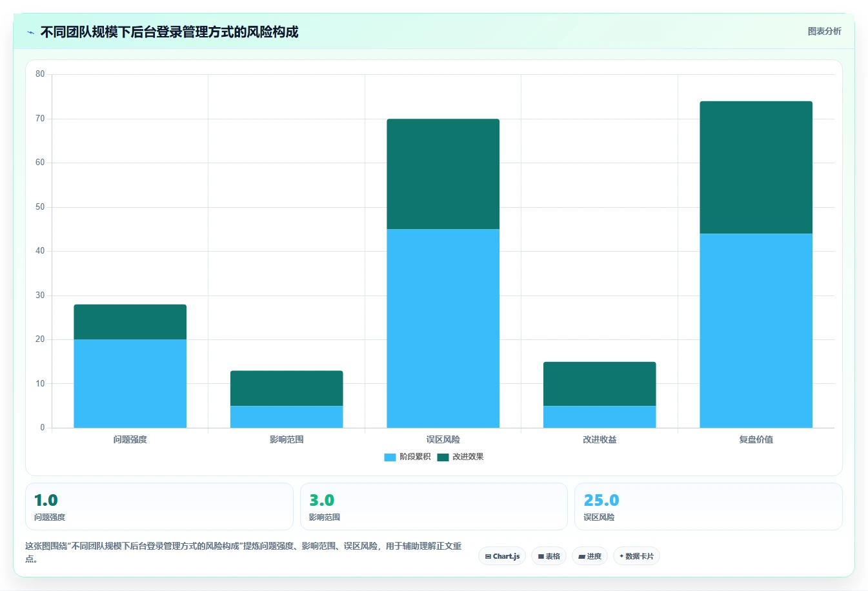Screen dimensions: 868x591
Task: Click the dark green 影响范围 bar segment
Action: click(x=287, y=388)
